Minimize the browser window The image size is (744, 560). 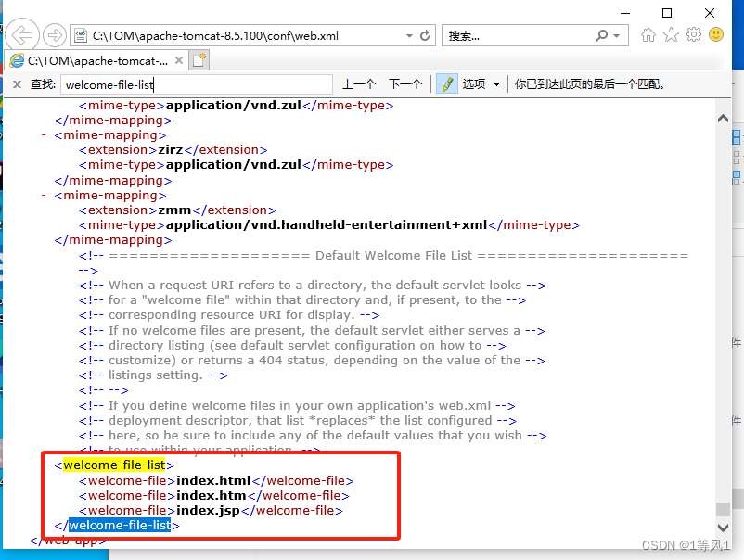625,13
